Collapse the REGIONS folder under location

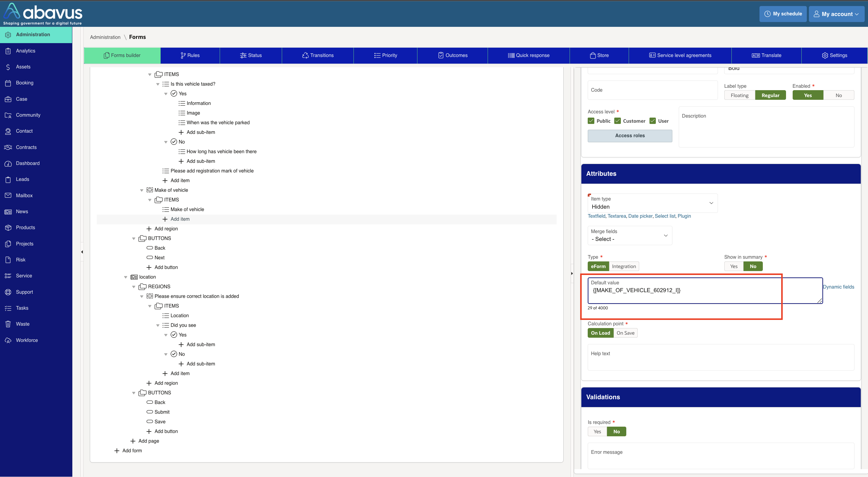point(134,287)
